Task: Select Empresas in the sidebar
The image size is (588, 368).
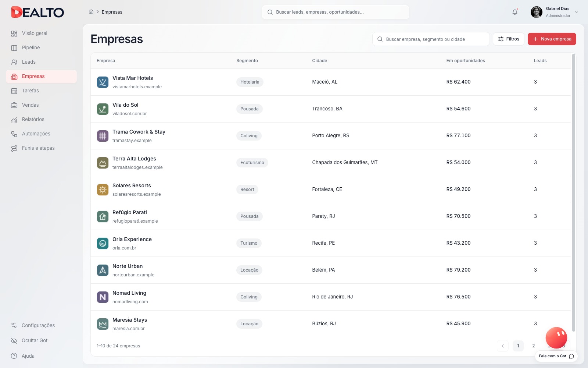Action: point(41,77)
